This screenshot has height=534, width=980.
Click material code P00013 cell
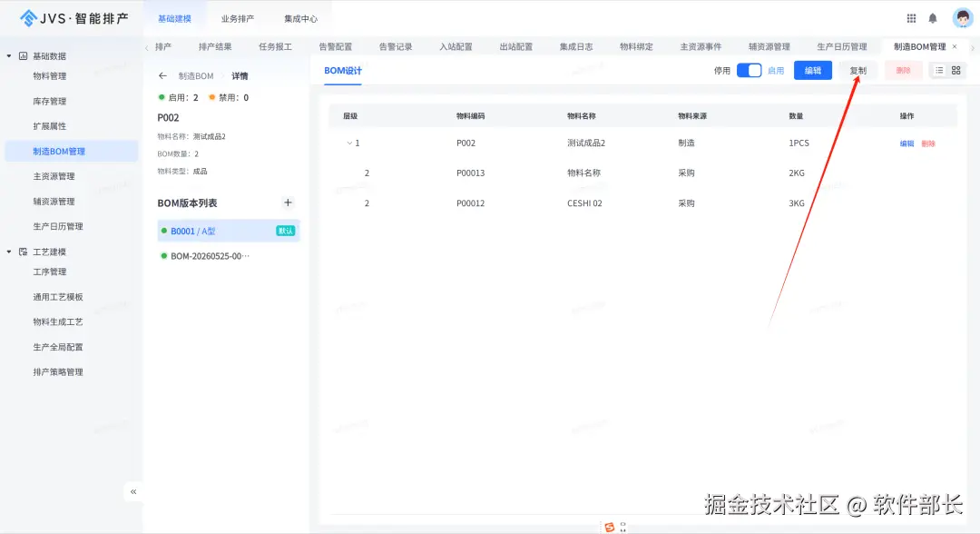470,173
